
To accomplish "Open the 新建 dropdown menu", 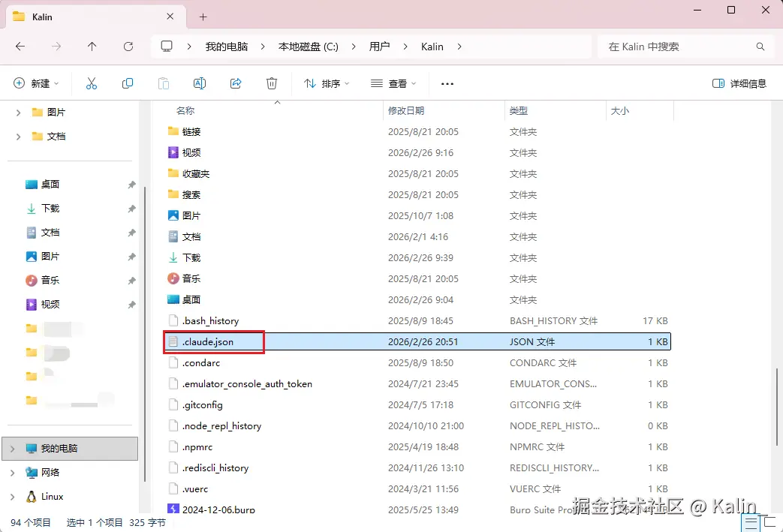I will point(36,83).
